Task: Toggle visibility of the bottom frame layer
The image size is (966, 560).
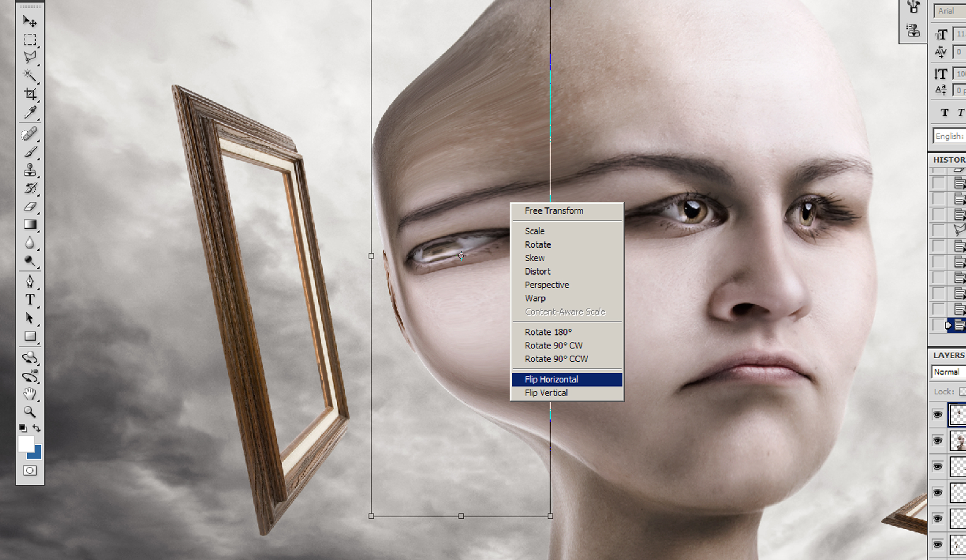Action: click(x=938, y=544)
